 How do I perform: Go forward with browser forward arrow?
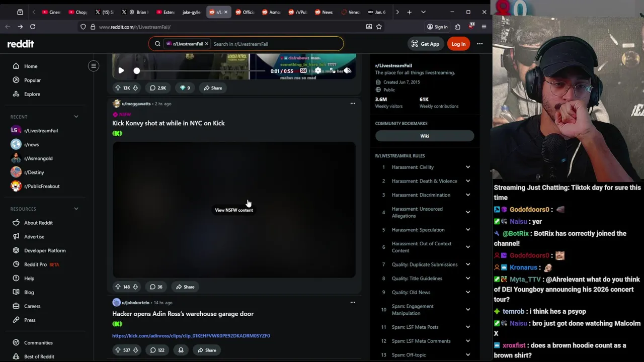[x=20, y=27]
